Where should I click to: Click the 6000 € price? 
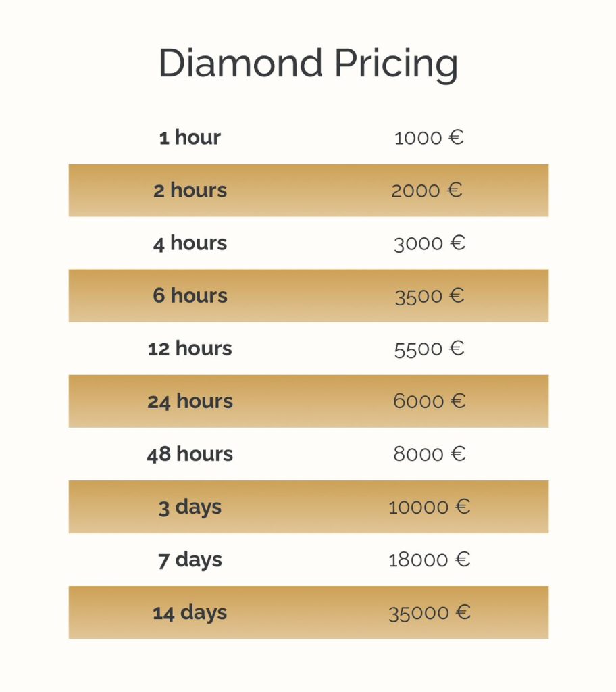tap(429, 401)
